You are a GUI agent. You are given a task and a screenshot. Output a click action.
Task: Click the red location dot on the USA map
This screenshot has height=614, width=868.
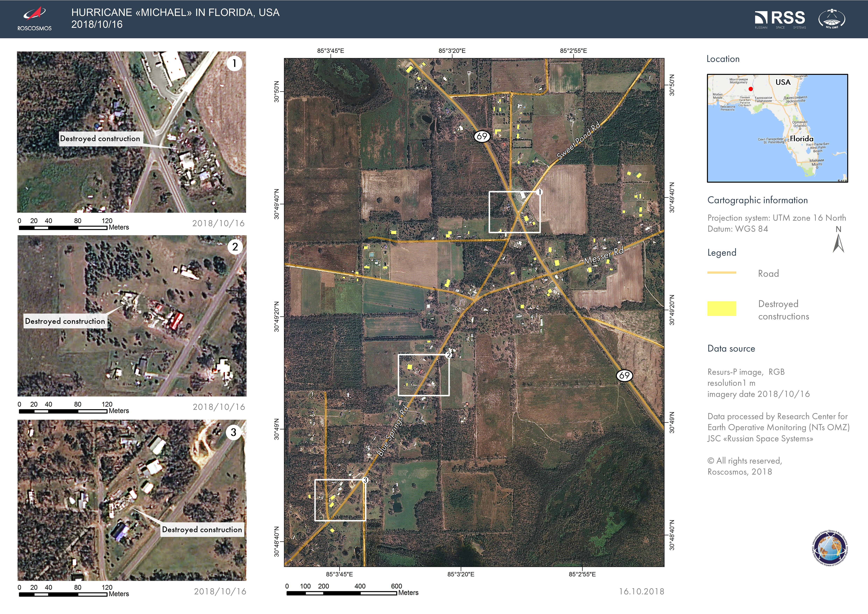[x=751, y=89]
